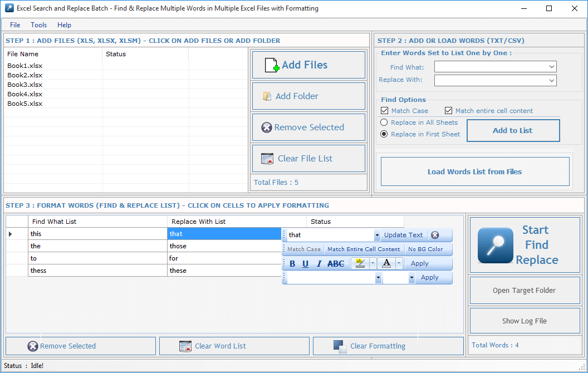Toggle Match Entire Cell Content in toolbar
Image resolution: width=588 pixels, height=373 pixels.
(364, 249)
